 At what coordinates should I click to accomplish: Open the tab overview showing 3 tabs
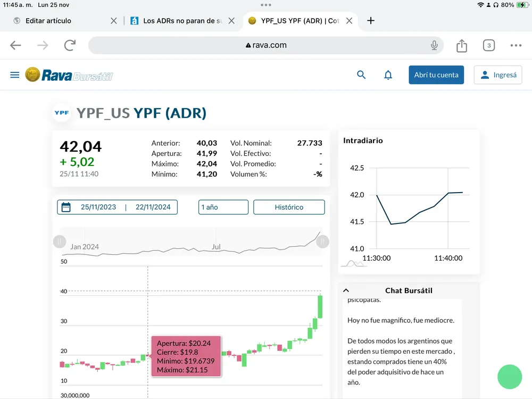(488, 46)
